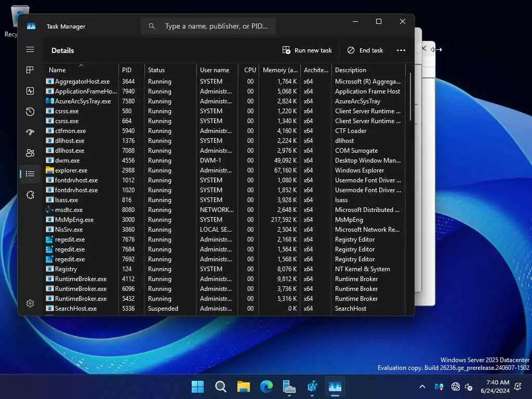
Task: Sort by the Status column header
Action: [170, 70]
